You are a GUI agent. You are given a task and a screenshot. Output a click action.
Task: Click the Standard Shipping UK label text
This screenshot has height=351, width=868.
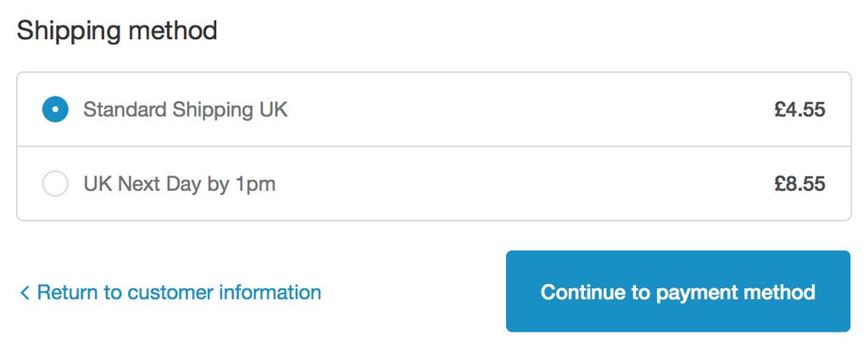(x=185, y=109)
